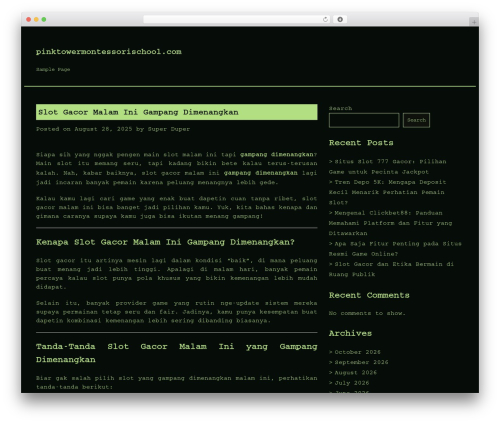Click the Recent Posts heading
The width and height of the screenshot is (500, 423).
(361, 143)
